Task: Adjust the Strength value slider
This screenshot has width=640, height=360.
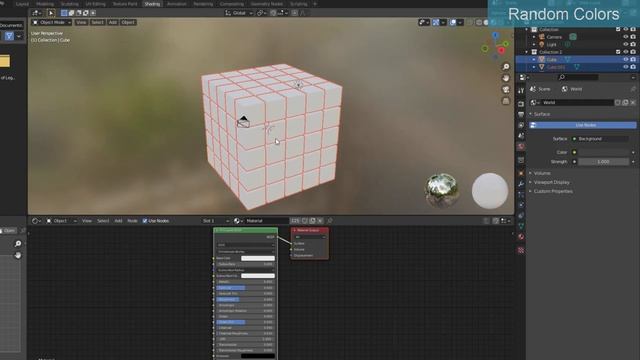Action: pos(603,162)
